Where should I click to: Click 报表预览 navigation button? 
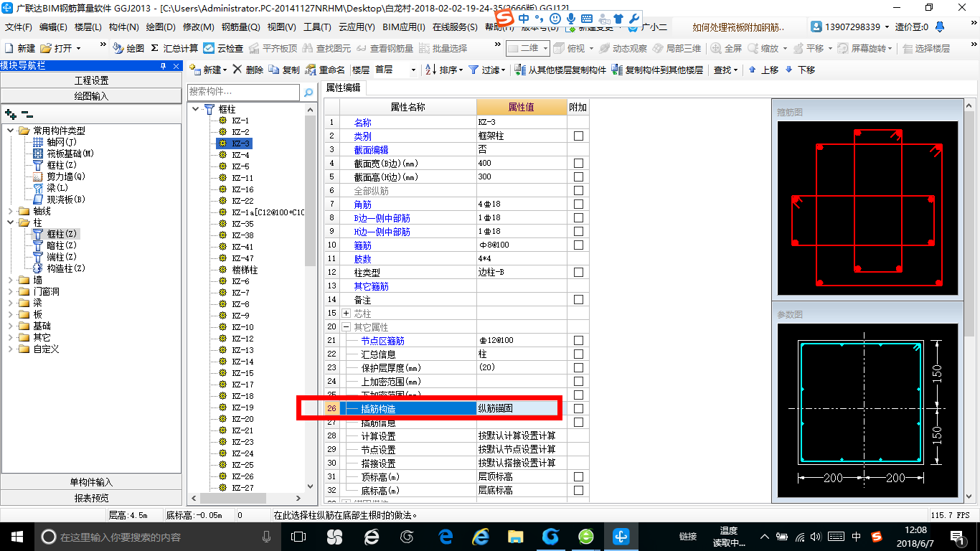[91, 498]
